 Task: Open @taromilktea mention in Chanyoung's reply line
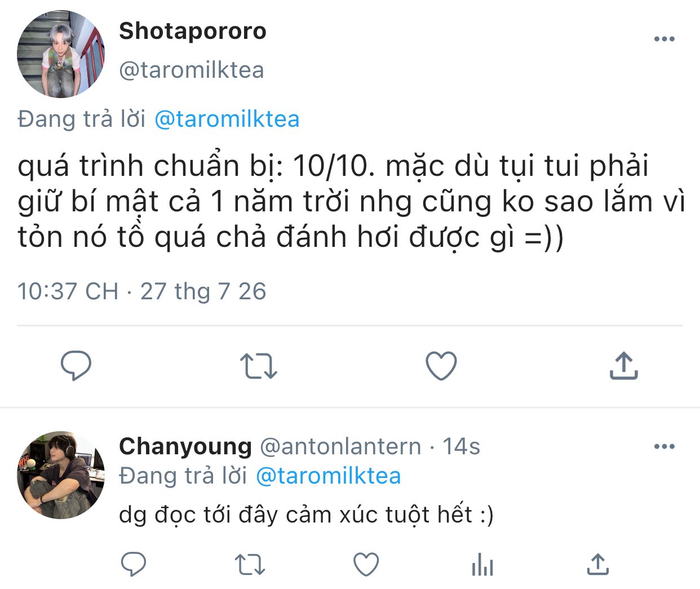click(328, 476)
